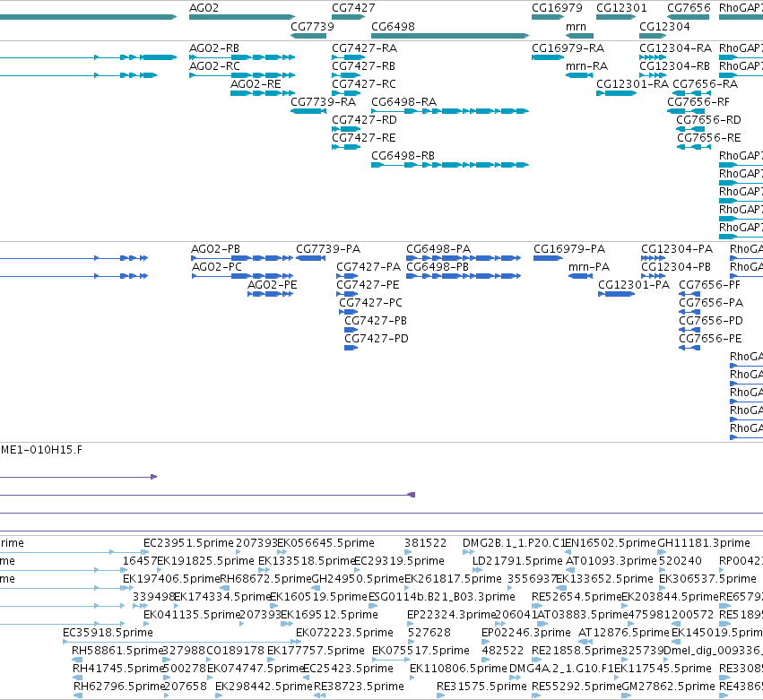
Task: Open EST RH58861.5prime
Action: click(x=117, y=651)
